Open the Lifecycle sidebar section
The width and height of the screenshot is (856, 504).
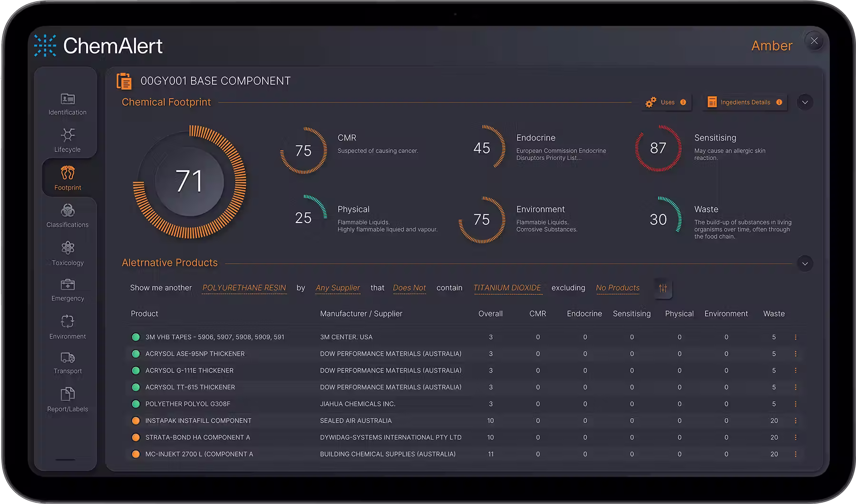[68, 140]
